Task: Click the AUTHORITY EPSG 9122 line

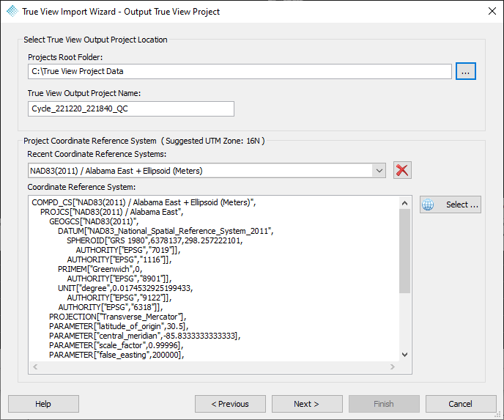Action: pos(119,298)
